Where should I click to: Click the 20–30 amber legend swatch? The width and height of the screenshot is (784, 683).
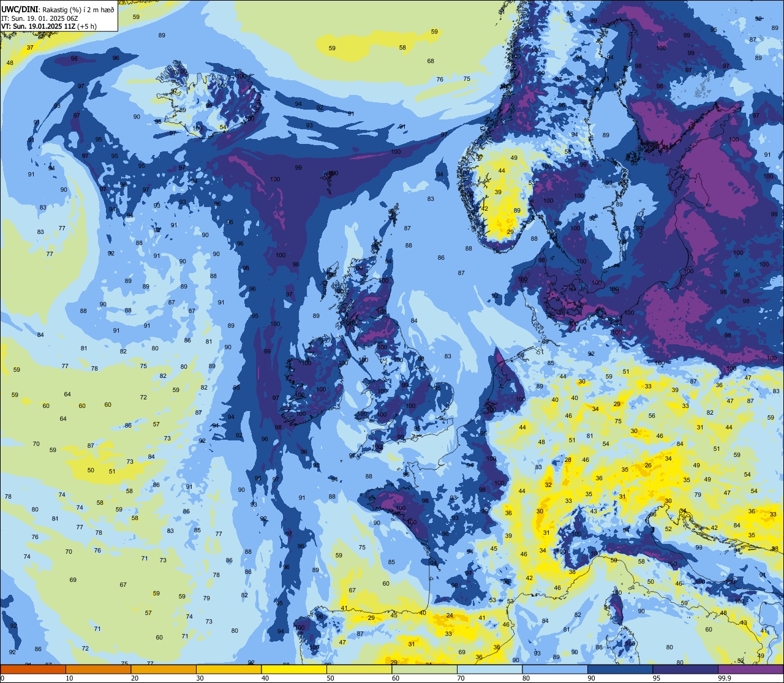(x=164, y=669)
